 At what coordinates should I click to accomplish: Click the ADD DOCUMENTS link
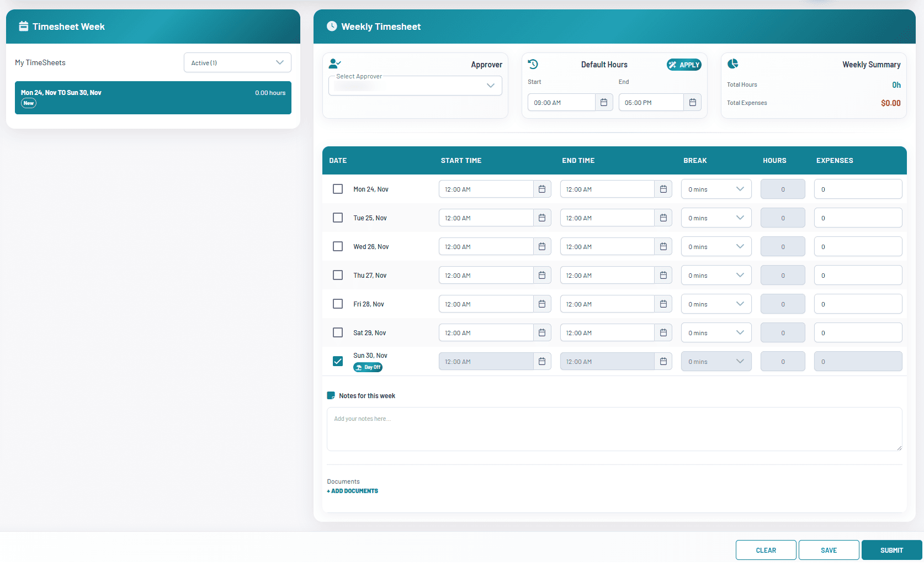pyautogui.click(x=352, y=491)
